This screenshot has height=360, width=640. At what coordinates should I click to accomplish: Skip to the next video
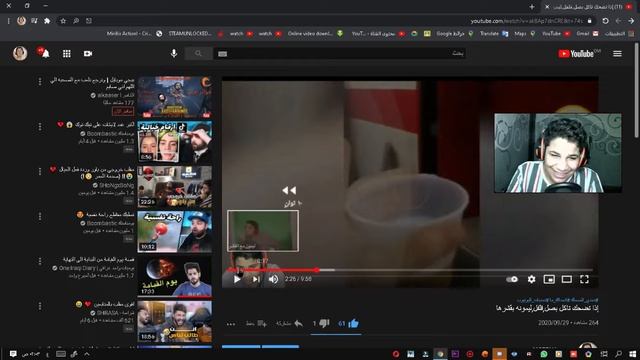pyautogui.click(x=256, y=279)
